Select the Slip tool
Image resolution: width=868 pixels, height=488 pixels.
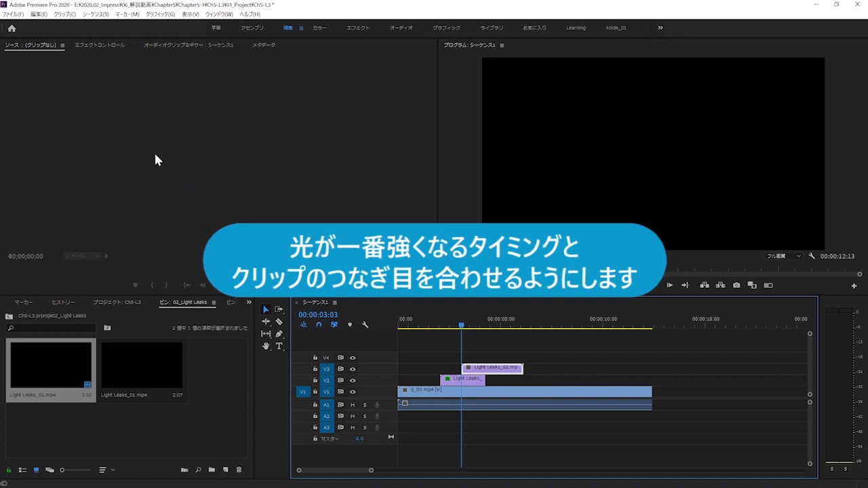[266, 333]
